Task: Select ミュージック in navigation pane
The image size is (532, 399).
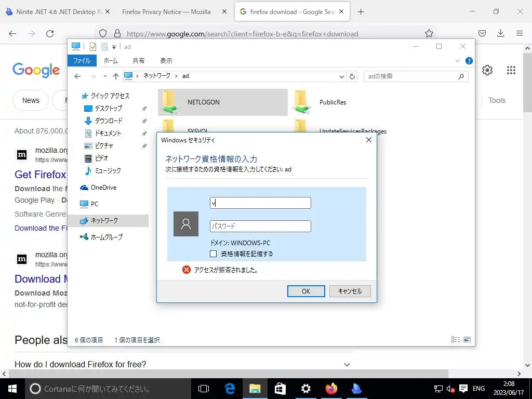Action: 107,170
